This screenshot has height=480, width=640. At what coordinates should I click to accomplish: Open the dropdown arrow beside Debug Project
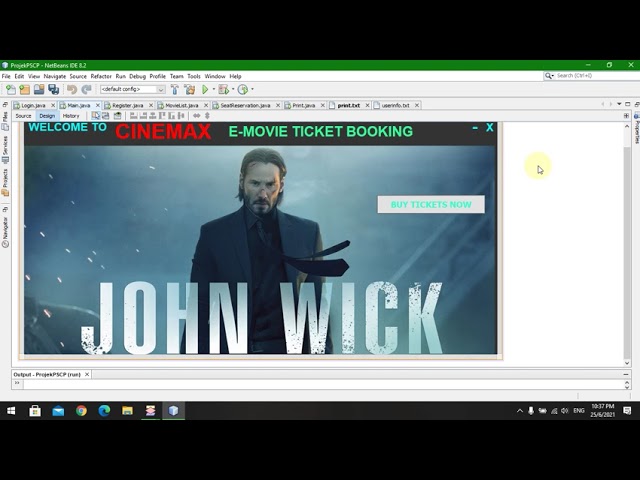click(x=233, y=89)
